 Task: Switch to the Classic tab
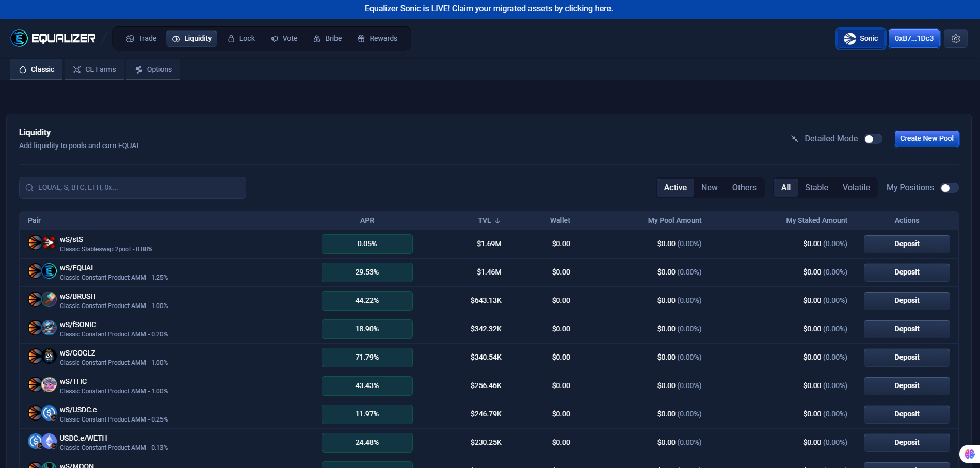click(37, 70)
